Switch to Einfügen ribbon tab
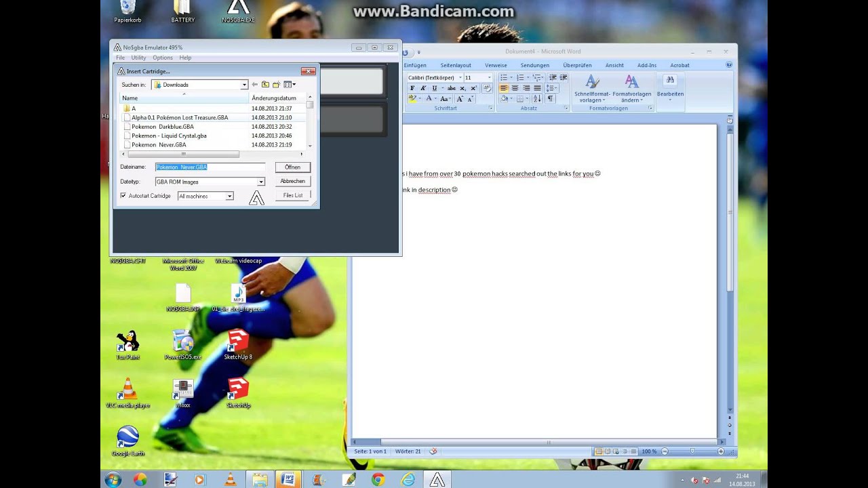The image size is (868, 488). coord(415,65)
